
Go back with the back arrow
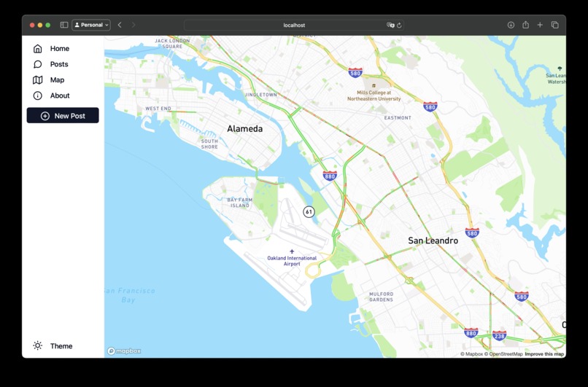point(120,25)
